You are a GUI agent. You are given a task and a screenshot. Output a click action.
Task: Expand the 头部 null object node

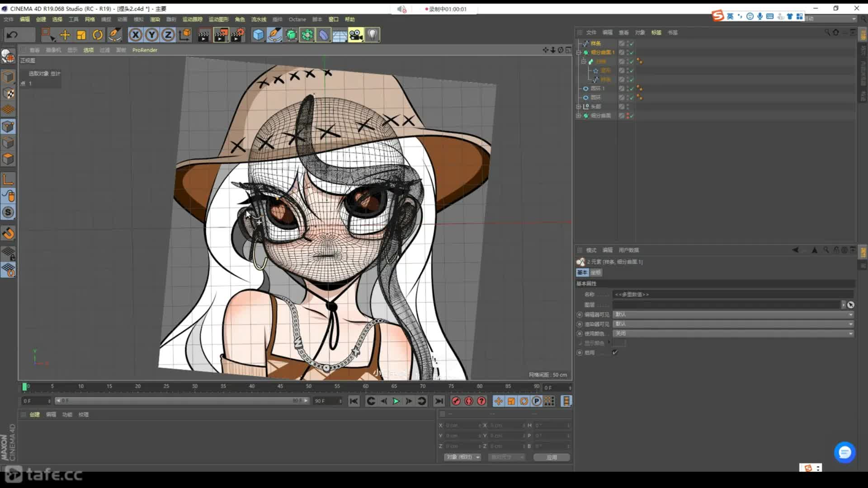tap(578, 107)
